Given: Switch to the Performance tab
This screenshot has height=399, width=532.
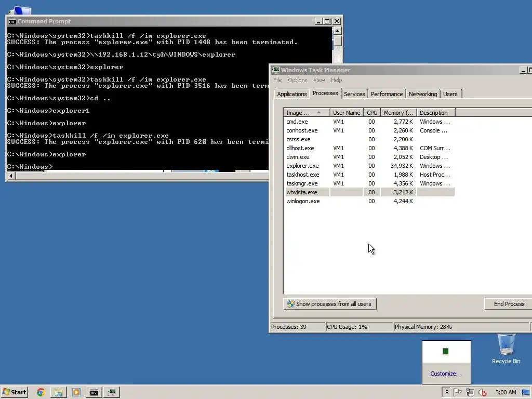Looking at the screenshot, I should [x=387, y=94].
